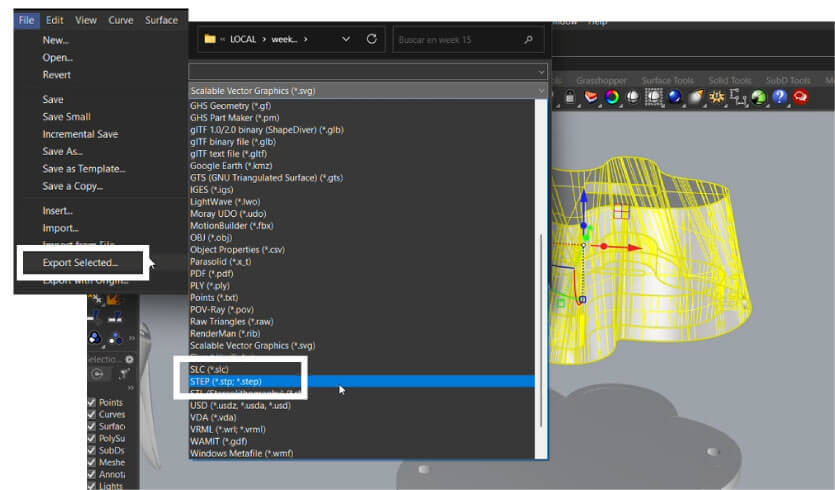Open the Edit menu
This screenshot has height=490, width=835.
coord(54,20)
